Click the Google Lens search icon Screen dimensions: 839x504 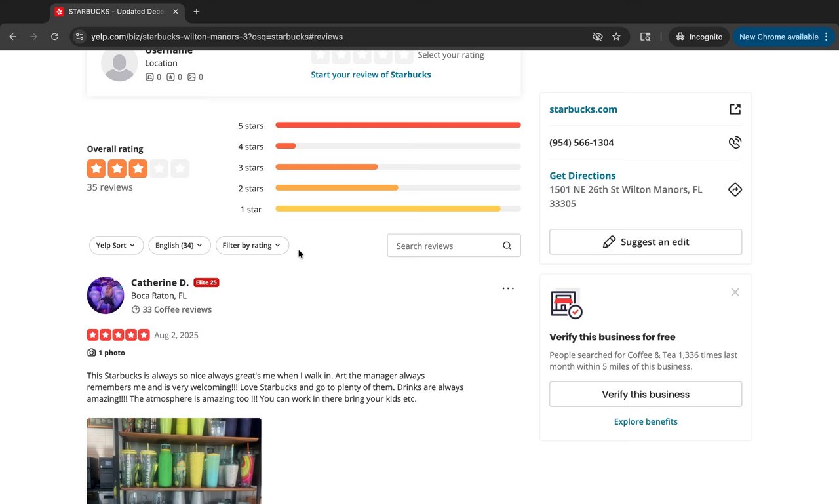(645, 37)
